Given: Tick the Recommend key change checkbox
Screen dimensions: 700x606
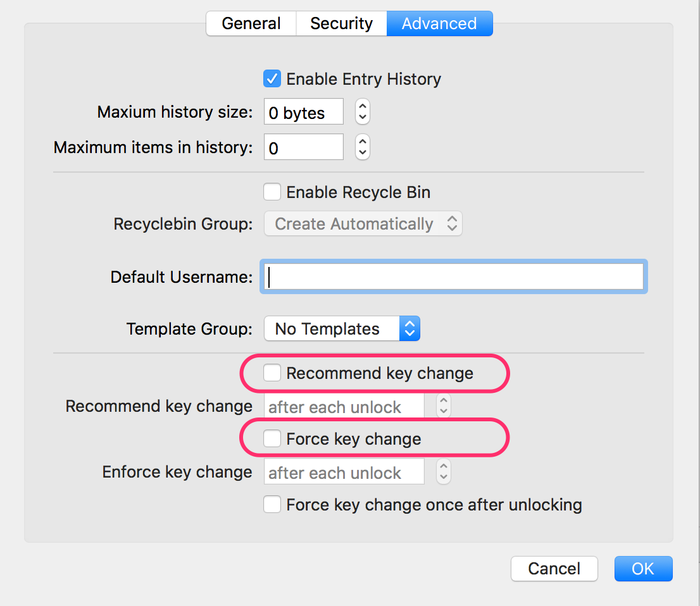Looking at the screenshot, I should point(272,373).
